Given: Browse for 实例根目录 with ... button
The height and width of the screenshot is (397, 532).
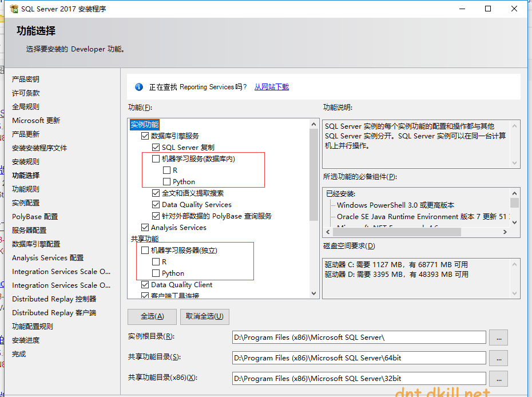Looking at the screenshot, I should click(498, 338).
